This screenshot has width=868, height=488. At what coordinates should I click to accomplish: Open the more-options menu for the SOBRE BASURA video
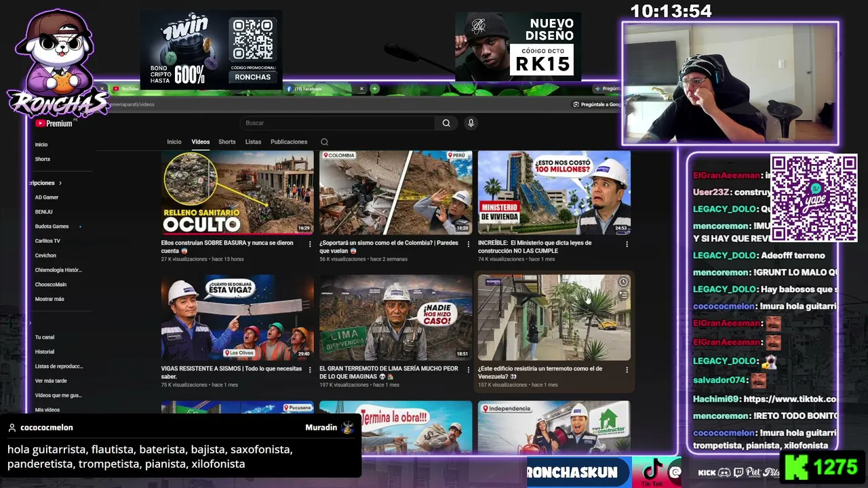pyautogui.click(x=310, y=244)
